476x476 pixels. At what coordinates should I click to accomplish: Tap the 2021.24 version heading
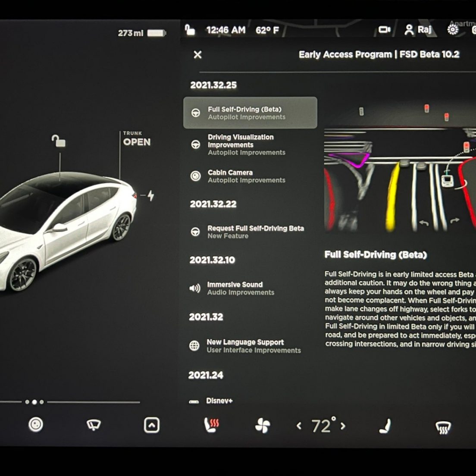coord(206,375)
